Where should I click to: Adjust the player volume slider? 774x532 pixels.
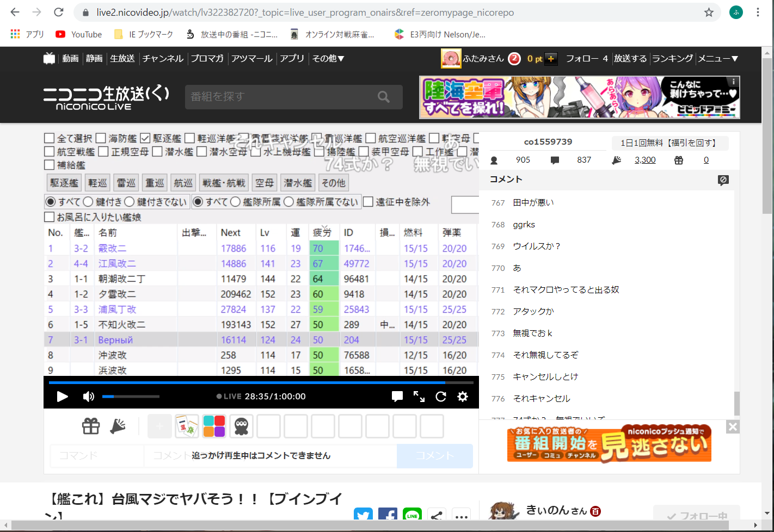[x=131, y=397]
